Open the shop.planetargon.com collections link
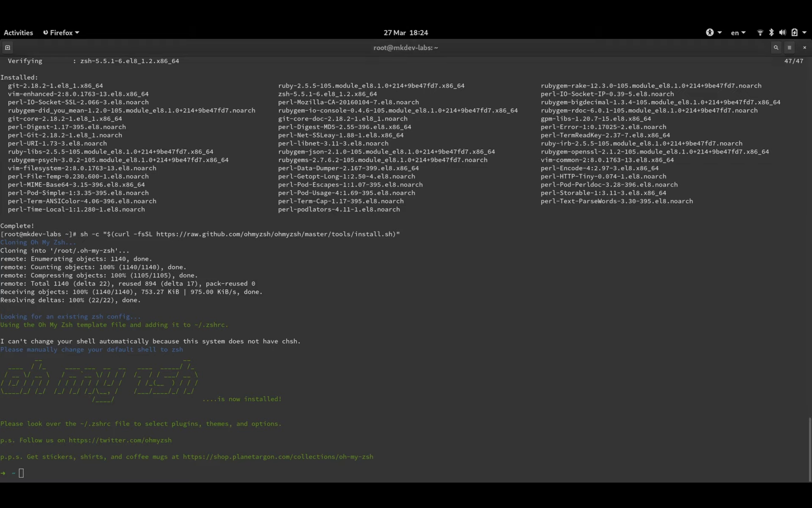The image size is (812, 508). point(278,457)
